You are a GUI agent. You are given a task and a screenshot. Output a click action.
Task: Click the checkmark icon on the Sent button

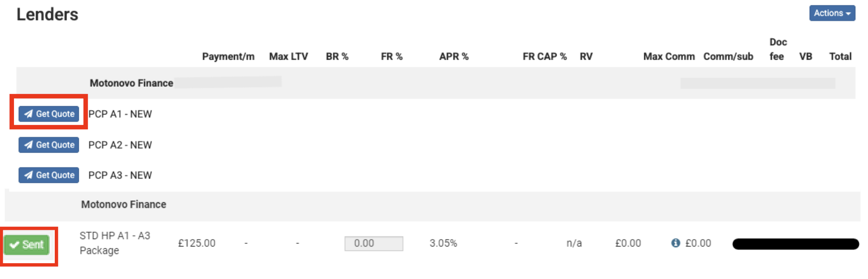(x=14, y=244)
